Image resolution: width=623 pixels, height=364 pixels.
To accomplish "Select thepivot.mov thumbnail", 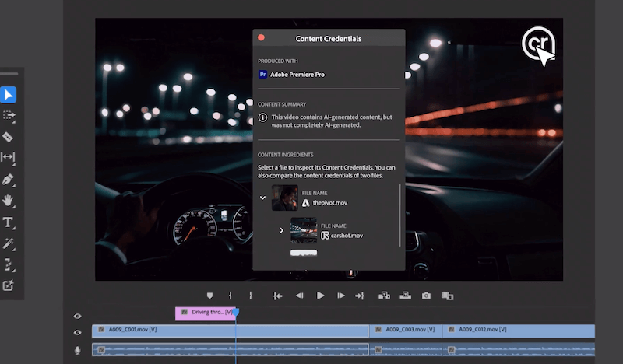I will tap(285, 198).
